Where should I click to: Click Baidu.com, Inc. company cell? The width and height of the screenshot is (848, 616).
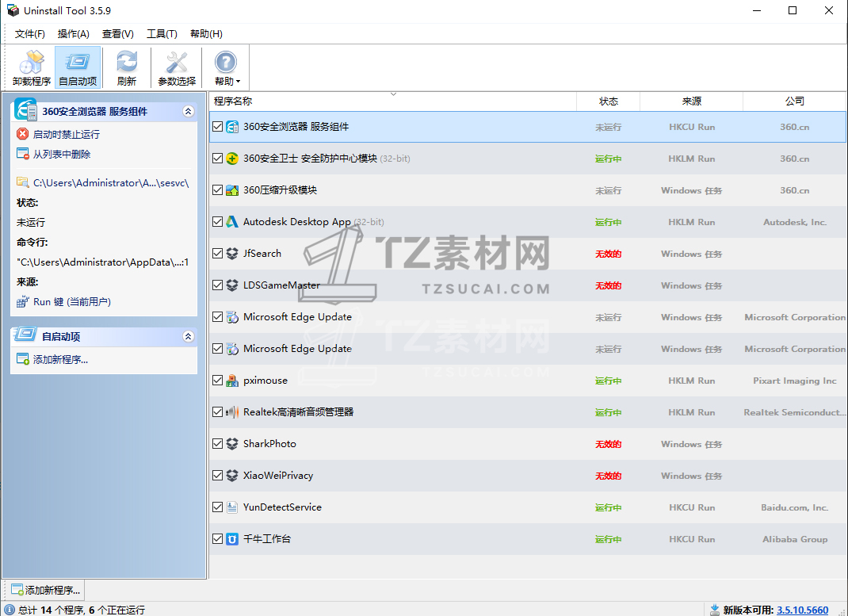(794, 507)
